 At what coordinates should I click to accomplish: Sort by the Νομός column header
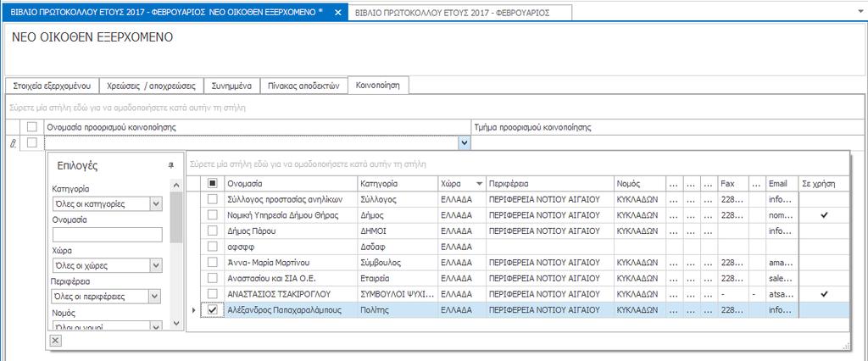pos(639,183)
